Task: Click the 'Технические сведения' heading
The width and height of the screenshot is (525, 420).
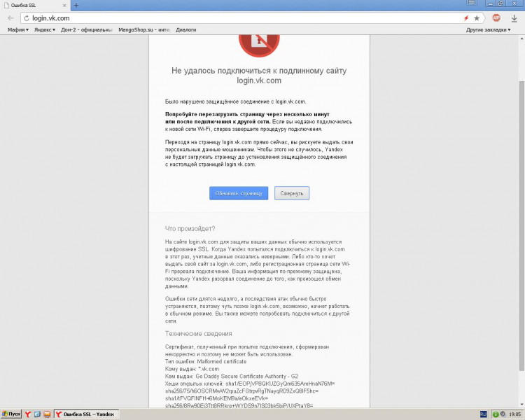Action: point(199,334)
